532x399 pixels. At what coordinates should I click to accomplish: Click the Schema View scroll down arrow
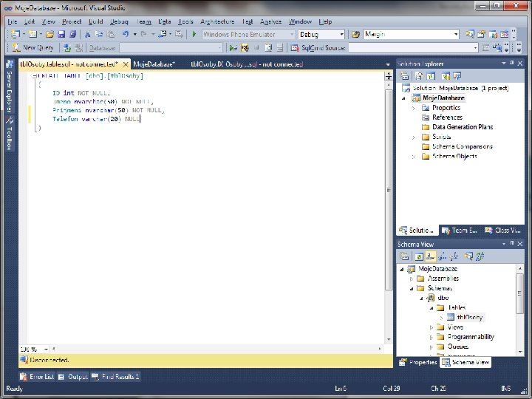(x=519, y=352)
